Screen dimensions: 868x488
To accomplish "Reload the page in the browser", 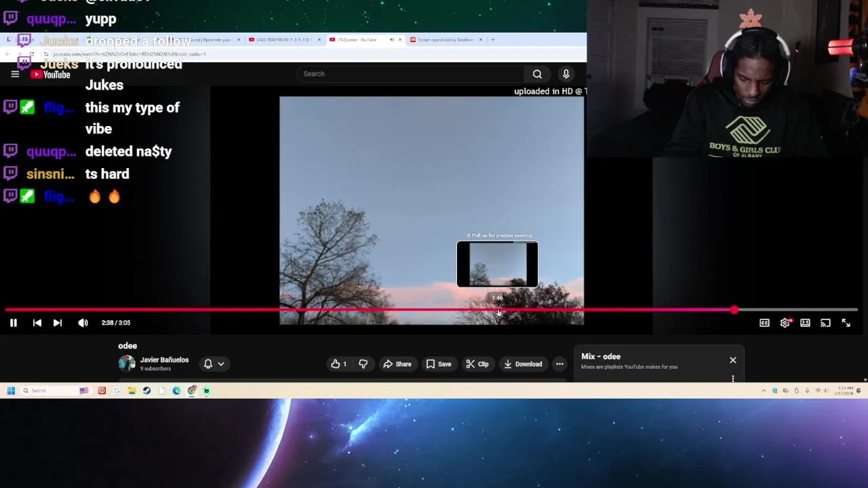I will coord(31,54).
